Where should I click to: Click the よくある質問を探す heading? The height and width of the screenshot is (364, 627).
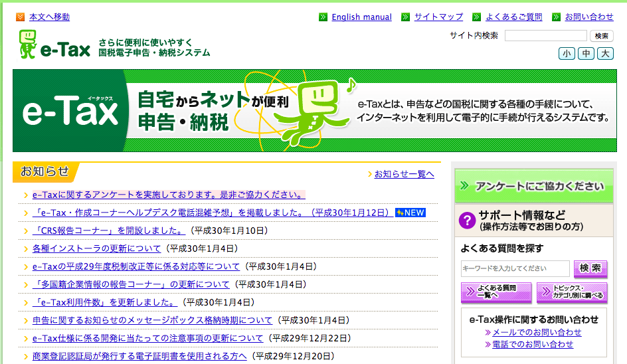(x=502, y=248)
